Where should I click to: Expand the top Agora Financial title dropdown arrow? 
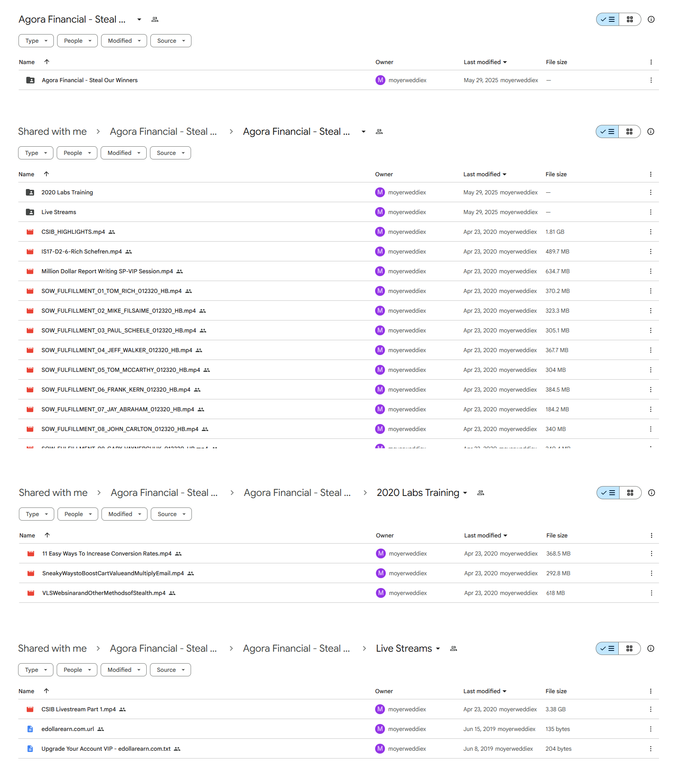[x=139, y=19]
